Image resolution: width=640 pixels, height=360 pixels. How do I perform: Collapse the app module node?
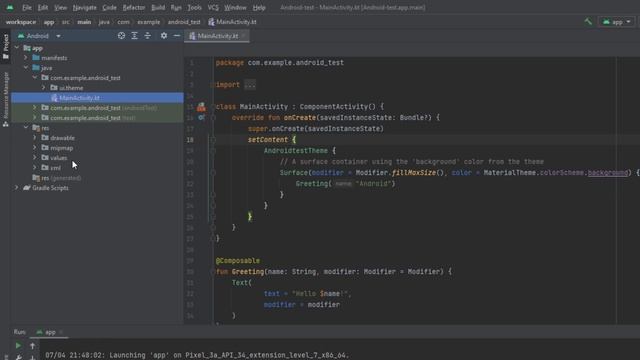(17, 48)
